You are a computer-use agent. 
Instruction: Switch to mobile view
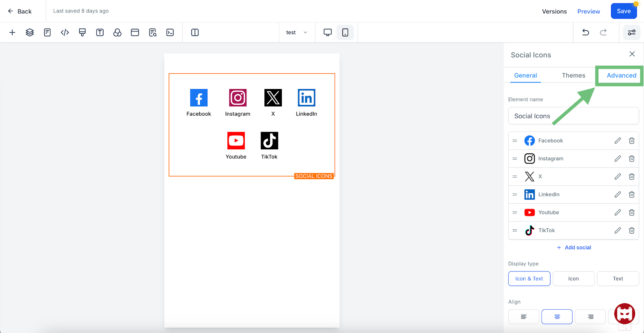click(x=345, y=33)
